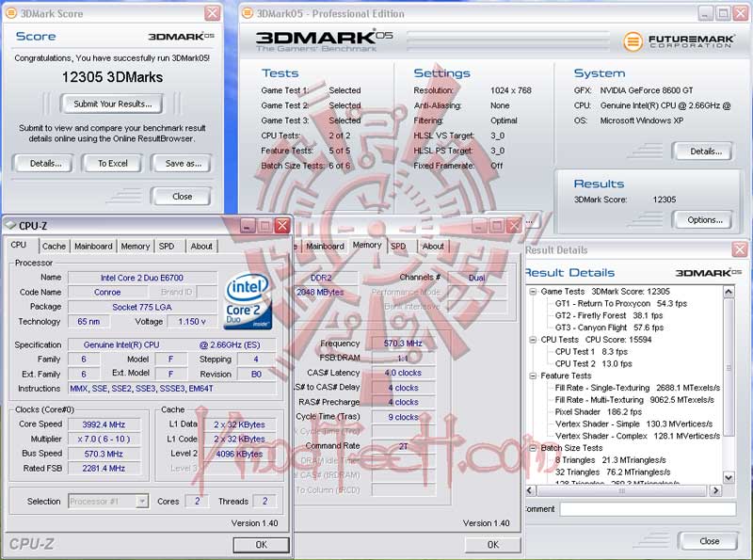Close the 3DMark Score dialog via Close button
Image resolution: width=753 pixels, height=560 pixels.
tap(182, 196)
